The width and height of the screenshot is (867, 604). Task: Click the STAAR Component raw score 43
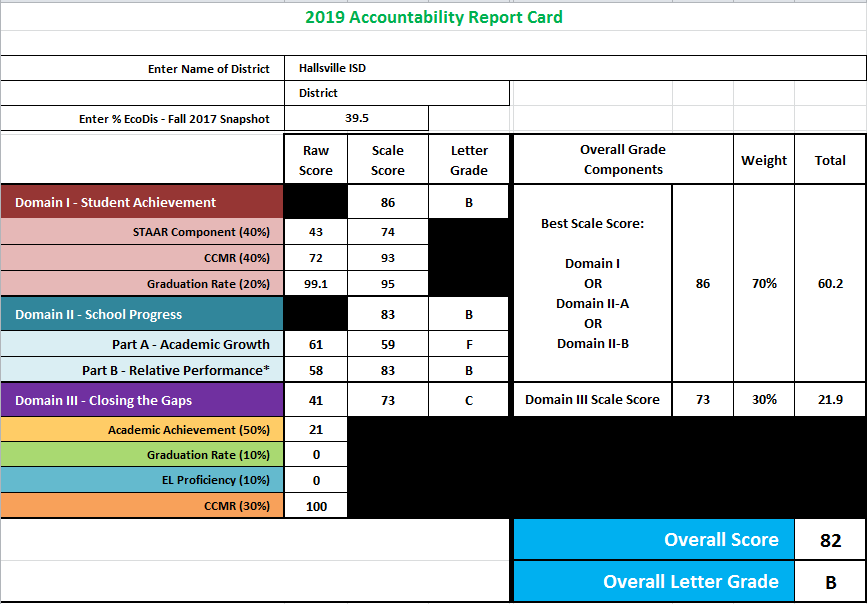click(316, 232)
